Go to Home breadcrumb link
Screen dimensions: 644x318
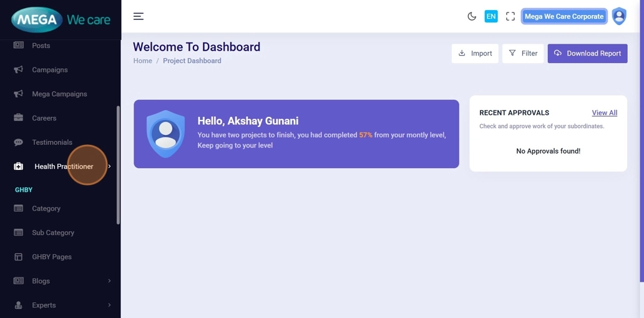[x=142, y=61]
